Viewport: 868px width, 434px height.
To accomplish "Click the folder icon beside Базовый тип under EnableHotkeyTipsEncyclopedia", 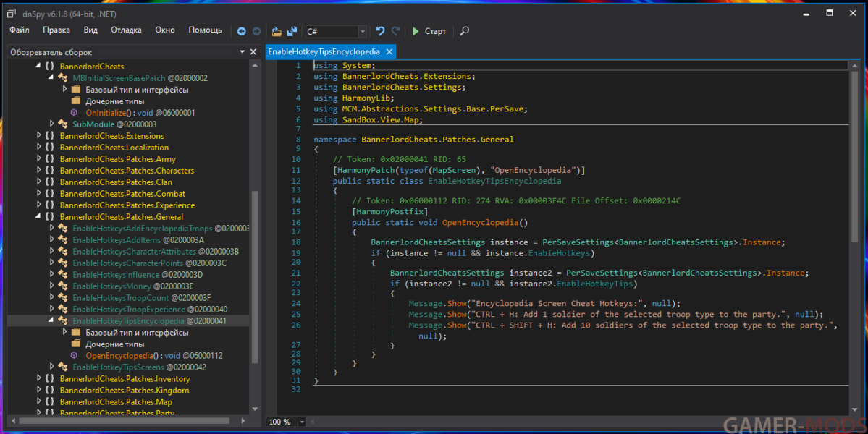I will [x=77, y=332].
